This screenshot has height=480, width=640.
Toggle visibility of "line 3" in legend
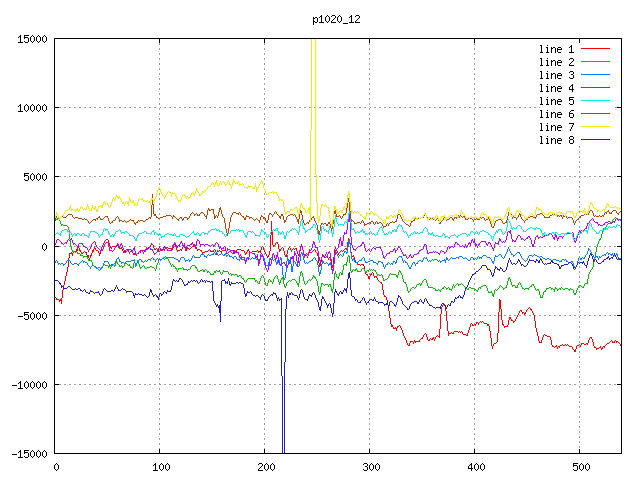coord(557,75)
